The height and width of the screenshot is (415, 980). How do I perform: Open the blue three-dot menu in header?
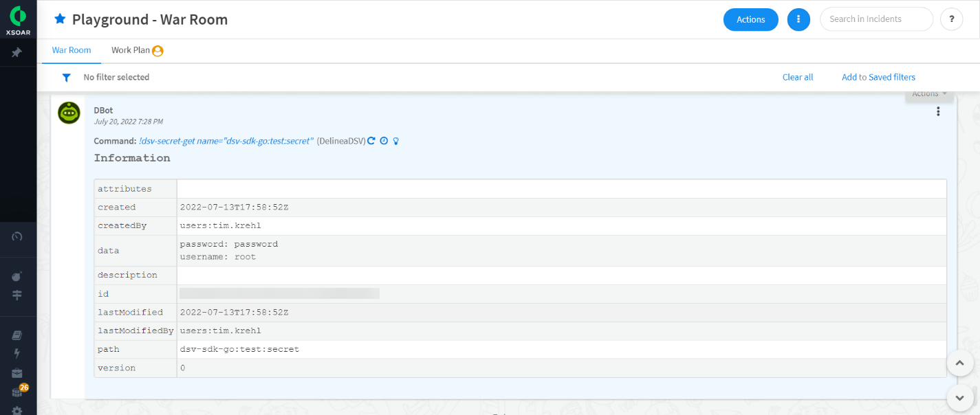click(798, 19)
